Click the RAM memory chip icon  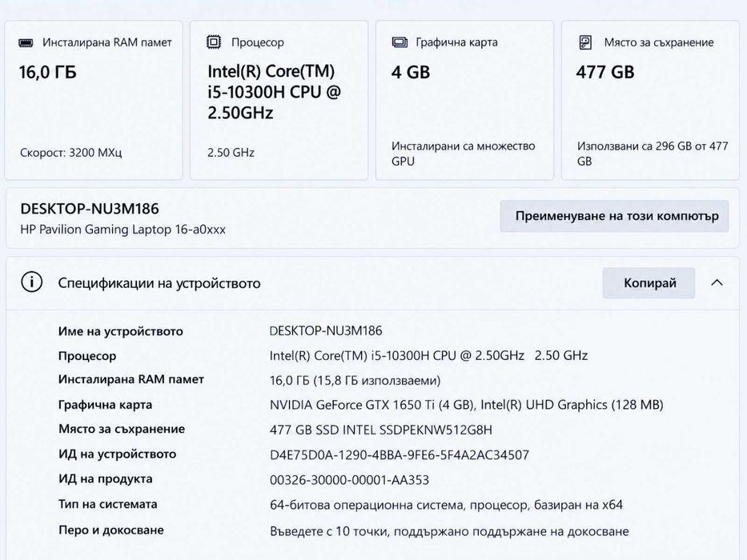tap(26, 43)
